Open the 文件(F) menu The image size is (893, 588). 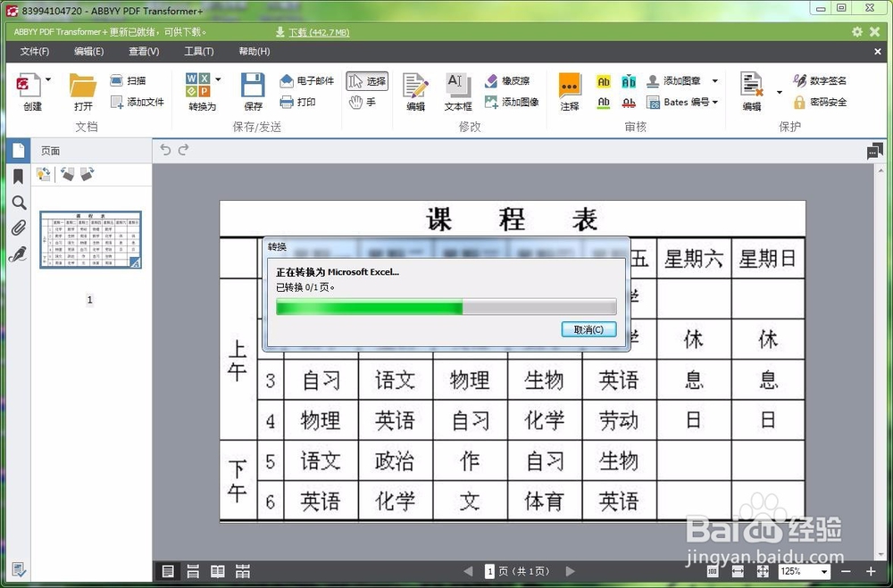[x=35, y=51]
